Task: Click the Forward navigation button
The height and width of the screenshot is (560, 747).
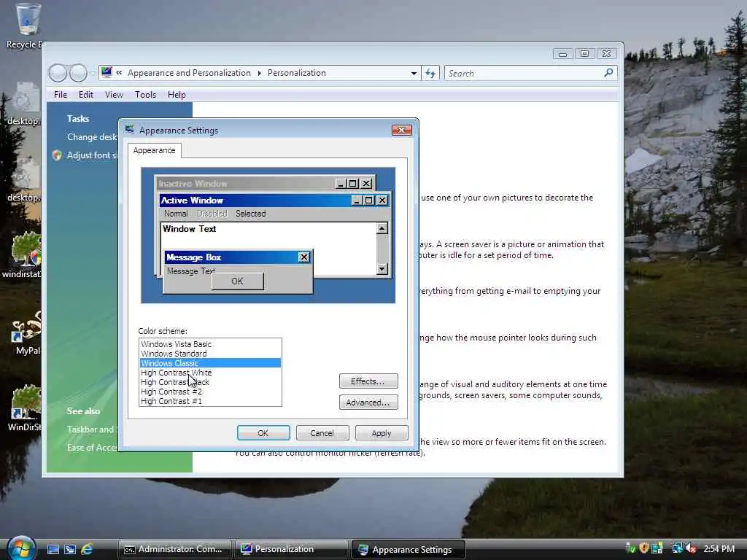Action: point(78,73)
